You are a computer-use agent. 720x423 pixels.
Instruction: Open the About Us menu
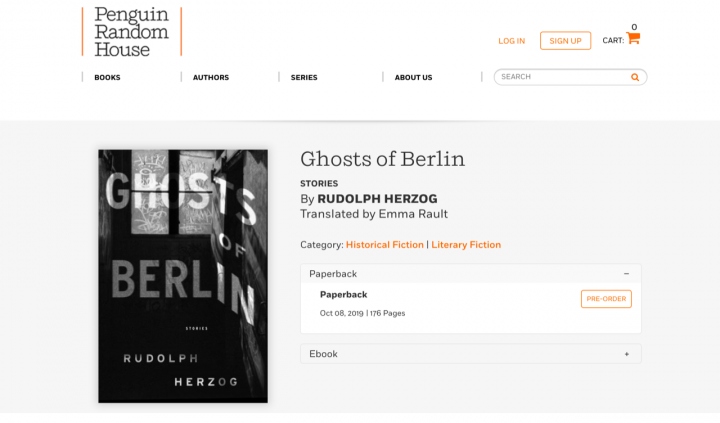pos(413,78)
